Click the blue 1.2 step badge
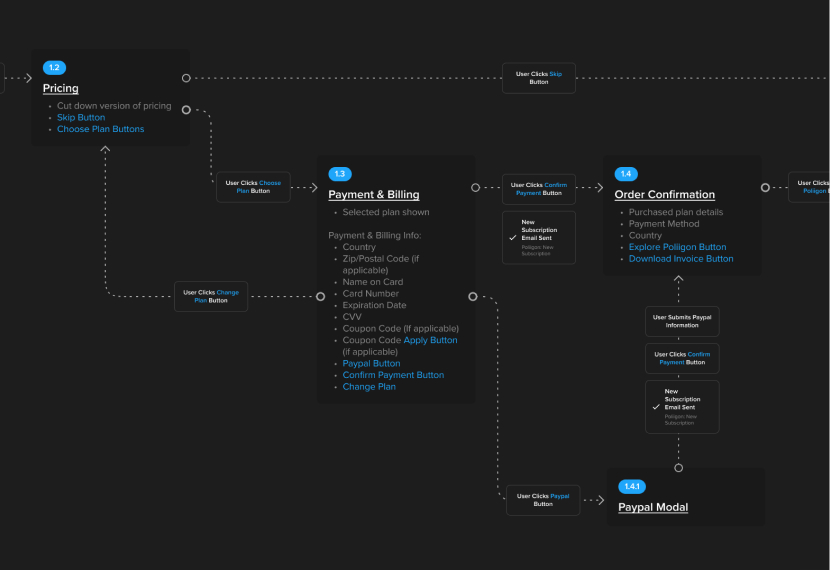The height and width of the screenshot is (571, 830). (x=54, y=68)
